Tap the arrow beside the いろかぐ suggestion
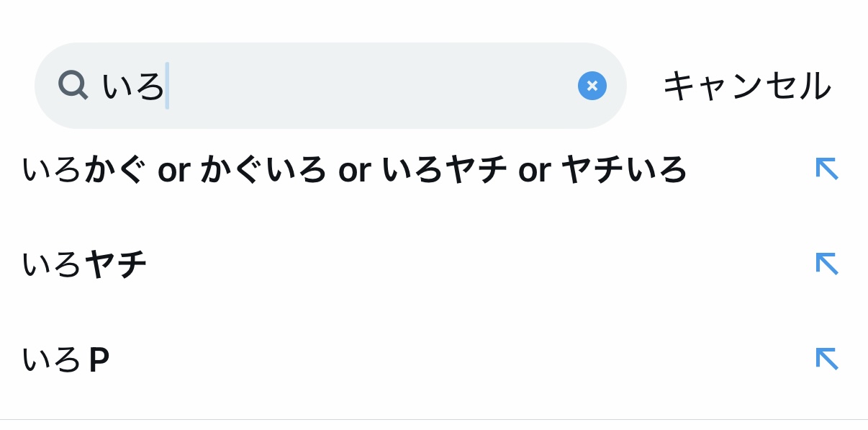 (x=826, y=169)
